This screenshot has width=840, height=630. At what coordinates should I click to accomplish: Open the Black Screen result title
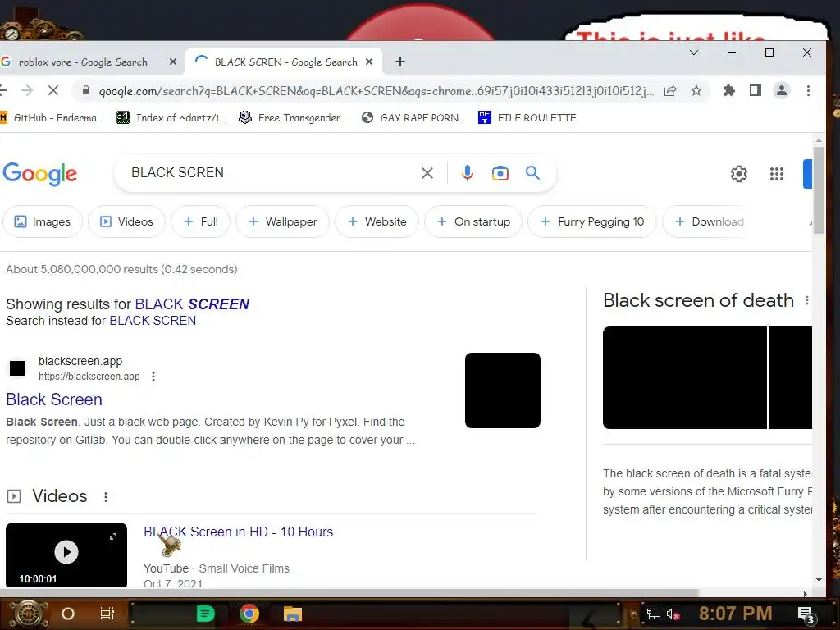54,399
